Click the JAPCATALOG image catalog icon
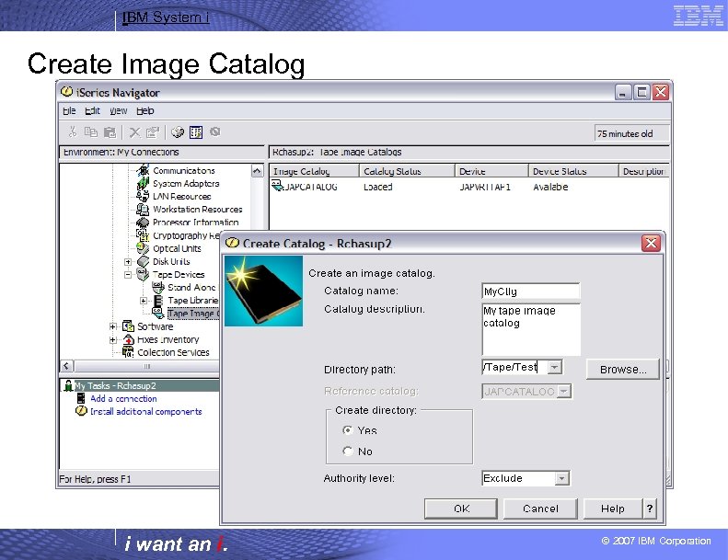The height and width of the screenshot is (560, 728). click(x=277, y=186)
